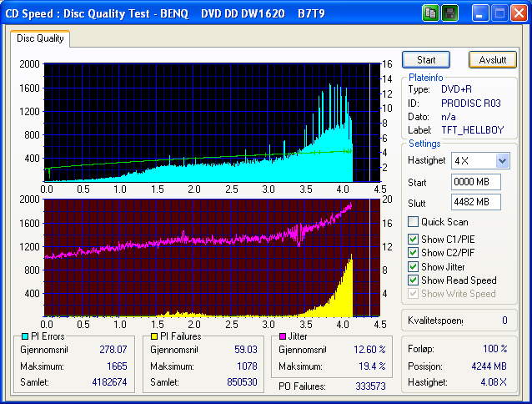
Task: Toggle the Show Read Speed checkbox
Action: coord(413,280)
